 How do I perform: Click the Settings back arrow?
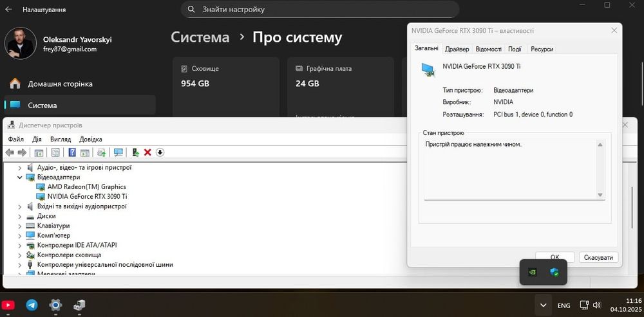[8, 9]
